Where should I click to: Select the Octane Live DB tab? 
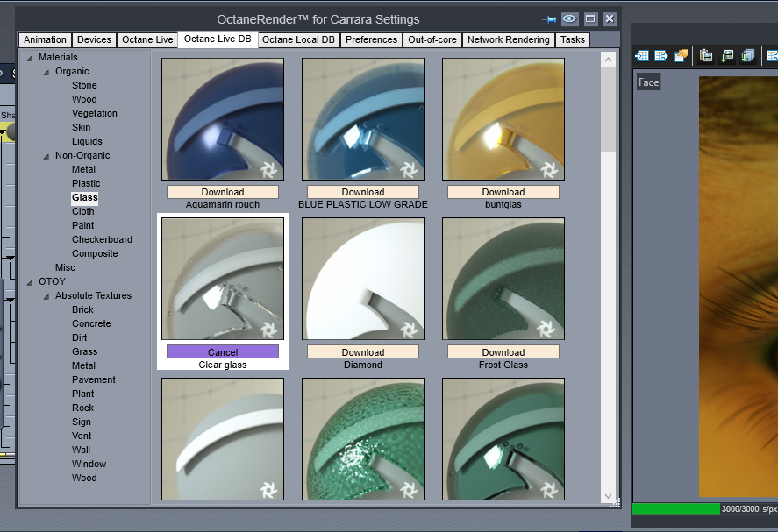coord(218,39)
